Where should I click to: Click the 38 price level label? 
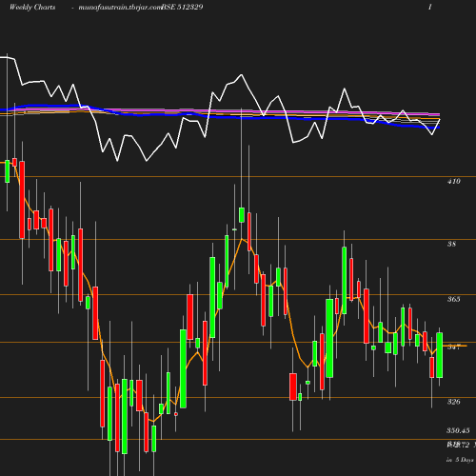point(451,244)
